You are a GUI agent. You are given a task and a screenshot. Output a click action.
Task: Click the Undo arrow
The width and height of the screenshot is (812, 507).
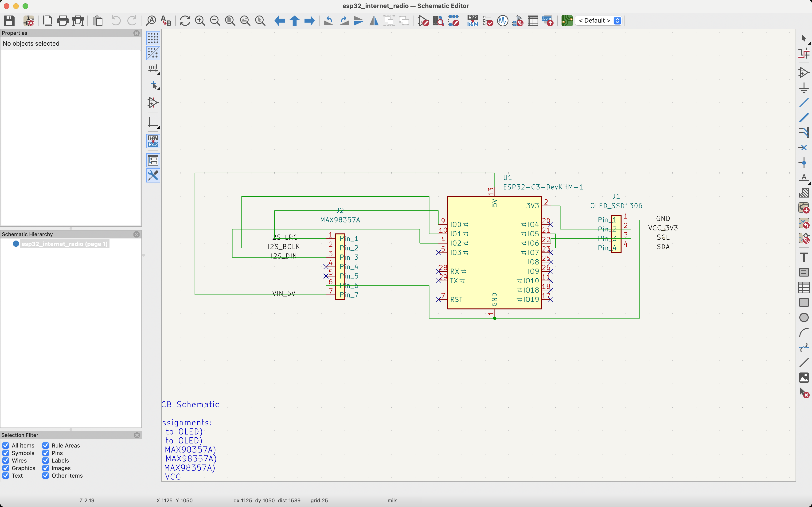click(x=116, y=21)
